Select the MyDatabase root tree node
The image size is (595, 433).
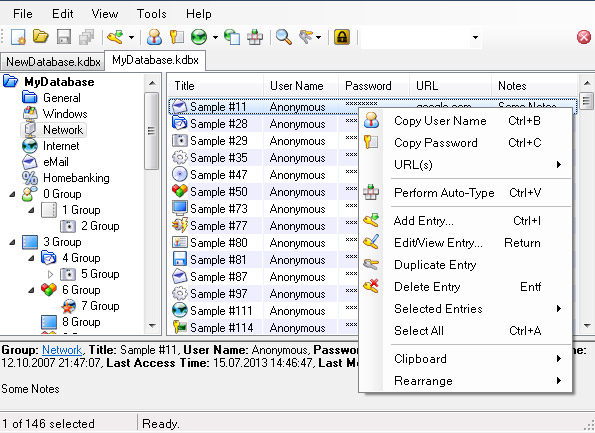[x=59, y=82]
